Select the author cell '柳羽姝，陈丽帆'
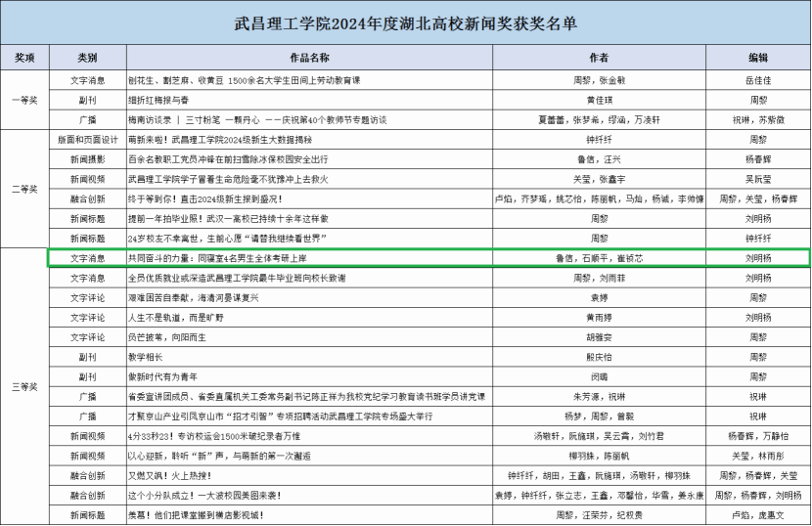Screen dimensions: 812x526 (599, 456)
